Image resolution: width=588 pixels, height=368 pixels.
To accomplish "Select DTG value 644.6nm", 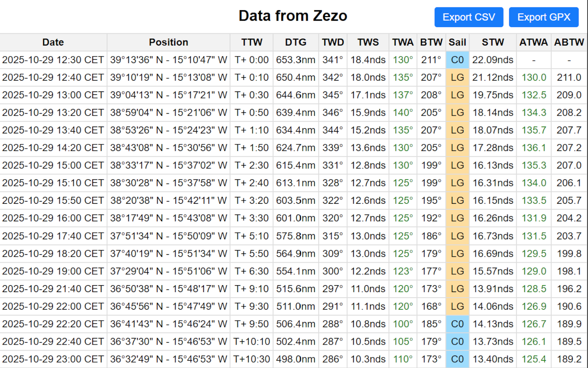I will pos(296,95).
